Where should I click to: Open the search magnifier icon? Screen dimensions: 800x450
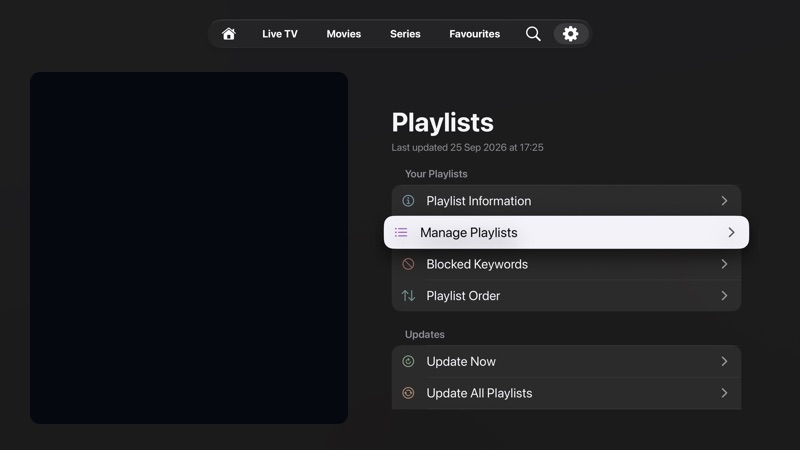click(x=533, y=34)
